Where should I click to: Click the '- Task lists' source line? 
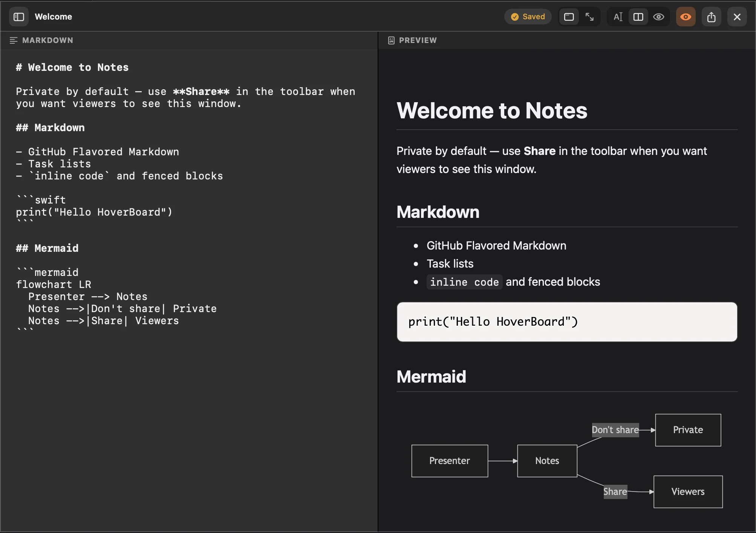pyautogui.click(x=54, y=164)
